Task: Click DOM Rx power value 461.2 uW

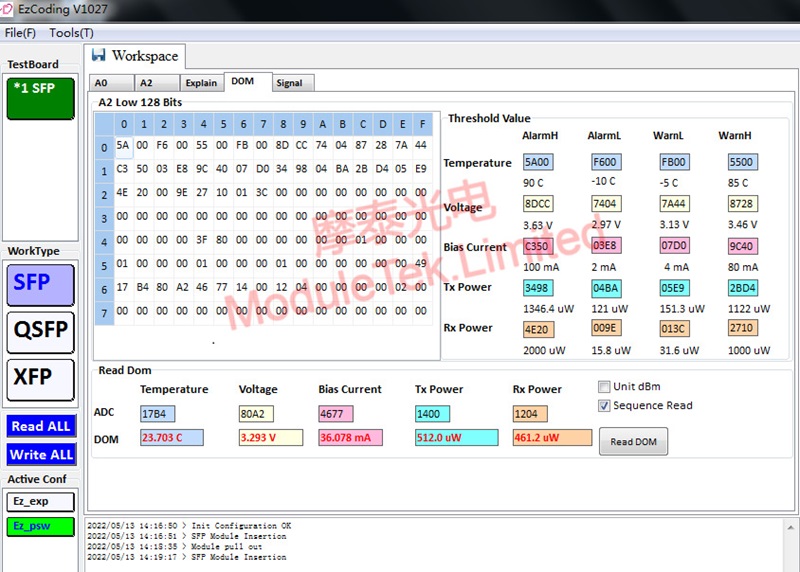Action: [552, 438]
